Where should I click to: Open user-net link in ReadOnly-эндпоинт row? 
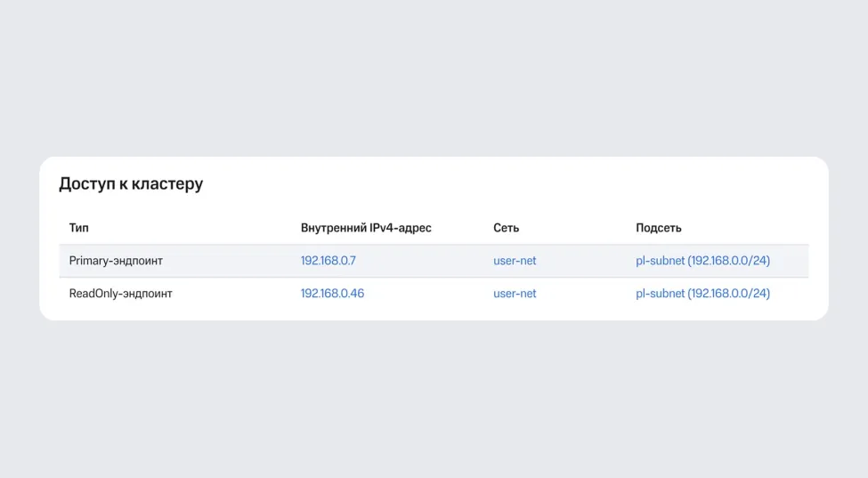point(515,293)
